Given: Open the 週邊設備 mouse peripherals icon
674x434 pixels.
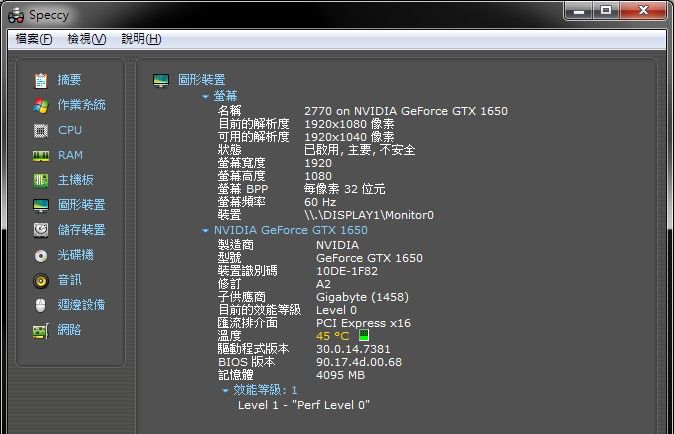Looking at the screenshot, I should point(41,305).
